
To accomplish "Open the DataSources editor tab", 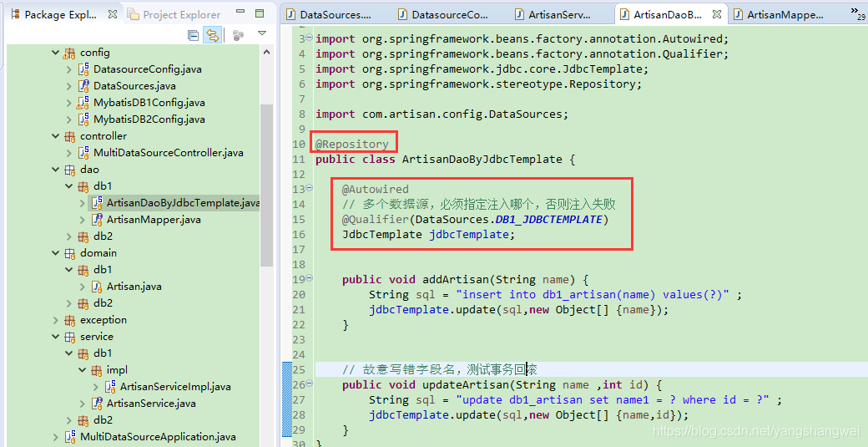I will pyautogui.click(x=334, y=15).
